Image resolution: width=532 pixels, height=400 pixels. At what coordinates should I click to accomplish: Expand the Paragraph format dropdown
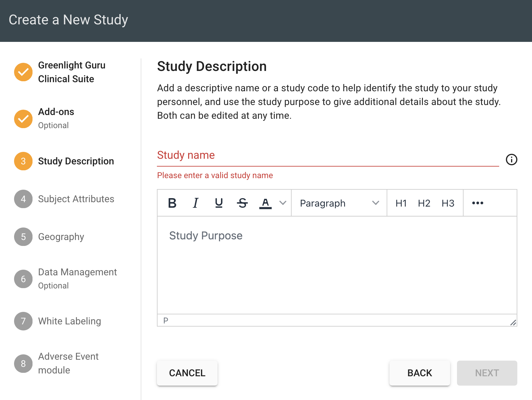point(339,203)
